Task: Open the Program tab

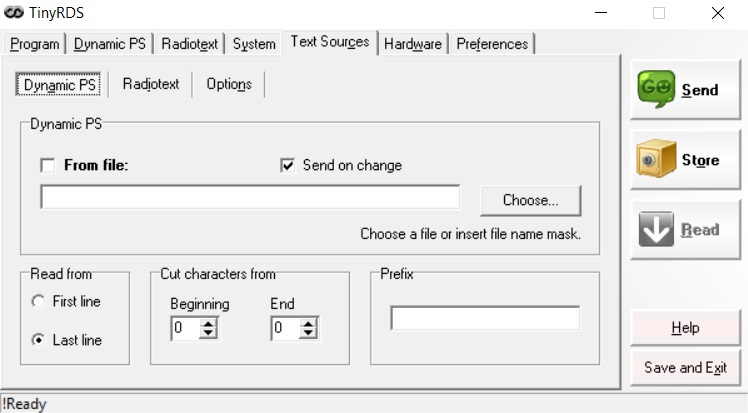Action: click(34, 44)
